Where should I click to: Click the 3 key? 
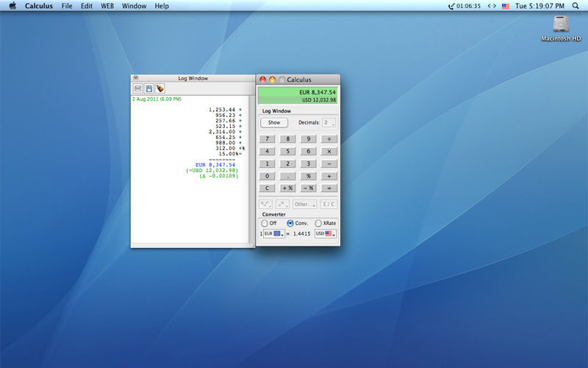click(308, 163)
